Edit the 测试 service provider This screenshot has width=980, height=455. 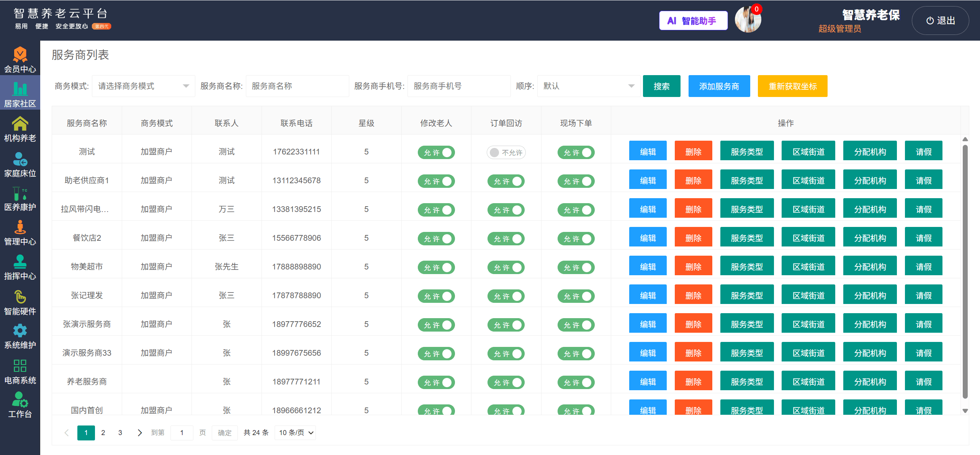coord(648,151)
